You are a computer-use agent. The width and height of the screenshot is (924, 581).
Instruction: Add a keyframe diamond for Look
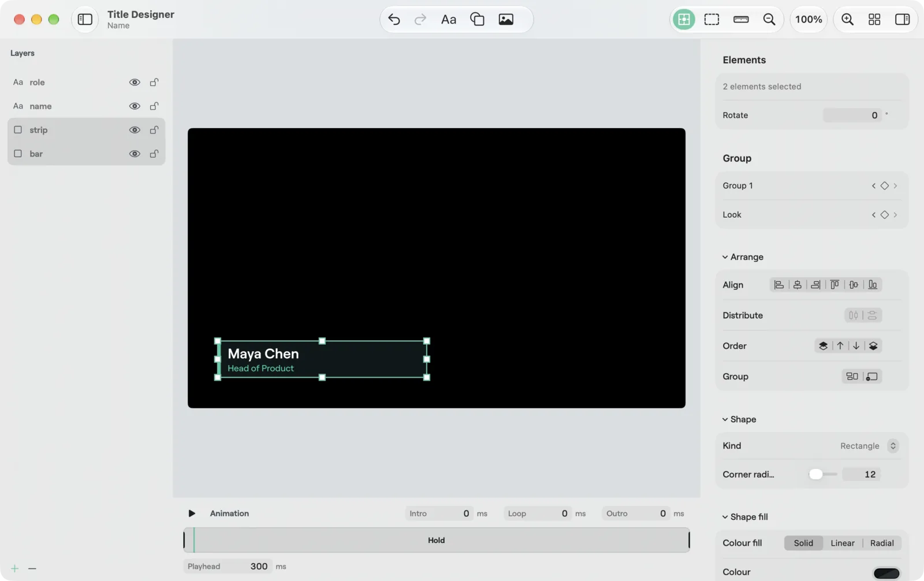[884, 215]
